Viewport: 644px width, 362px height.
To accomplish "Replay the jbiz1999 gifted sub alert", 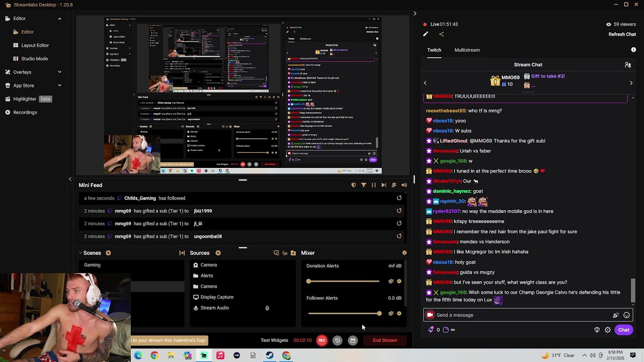I will (x=399, y=211).
